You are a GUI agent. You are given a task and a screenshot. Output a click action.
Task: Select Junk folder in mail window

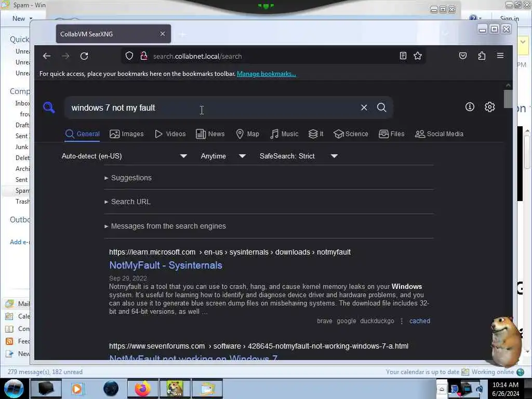pyautogui.click(x=22, y=147)
